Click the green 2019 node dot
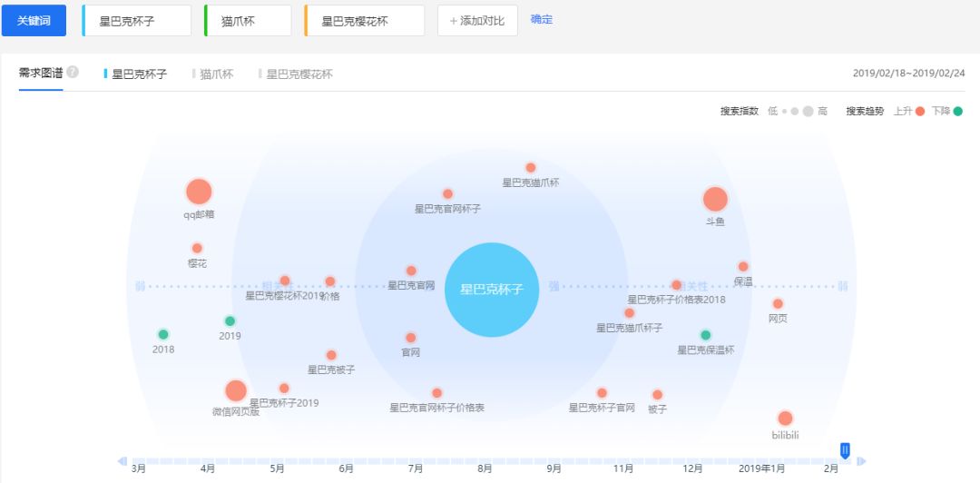980x483 pixels. point(230,321)
